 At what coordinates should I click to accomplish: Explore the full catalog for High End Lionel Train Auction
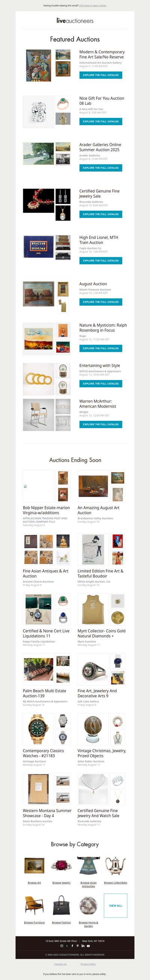coord(100,261)
